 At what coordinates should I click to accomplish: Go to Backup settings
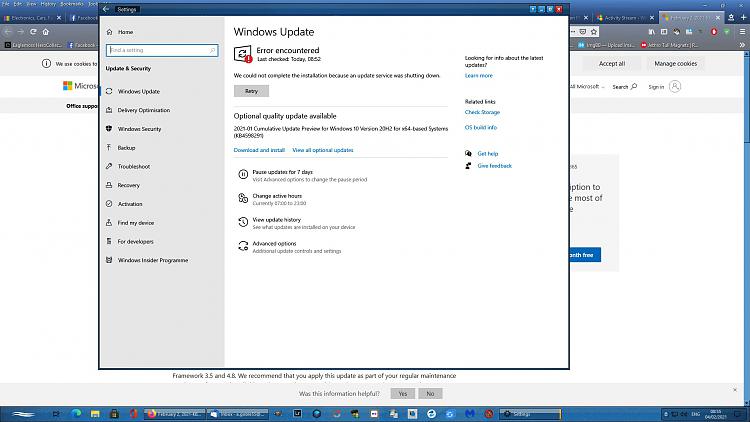point(126,148)
